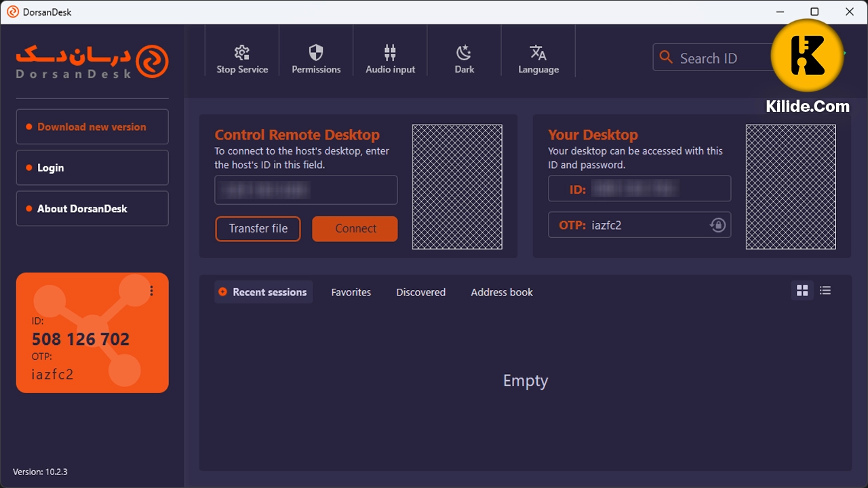Click the Your Desktop heading
The image size is (868, 488).
pos(593,135)
